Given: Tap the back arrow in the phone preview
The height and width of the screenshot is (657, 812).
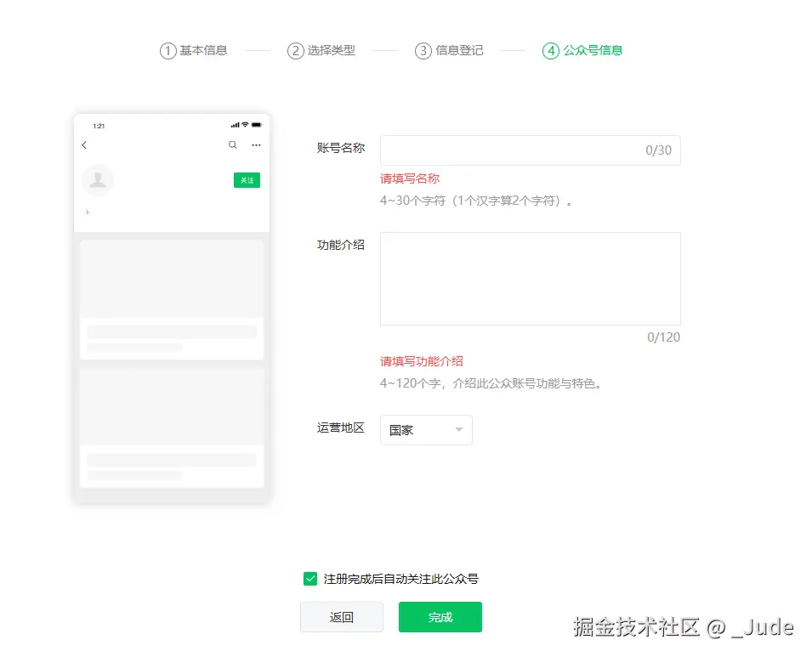Looking at the screenshot, I should pos(83,144).
